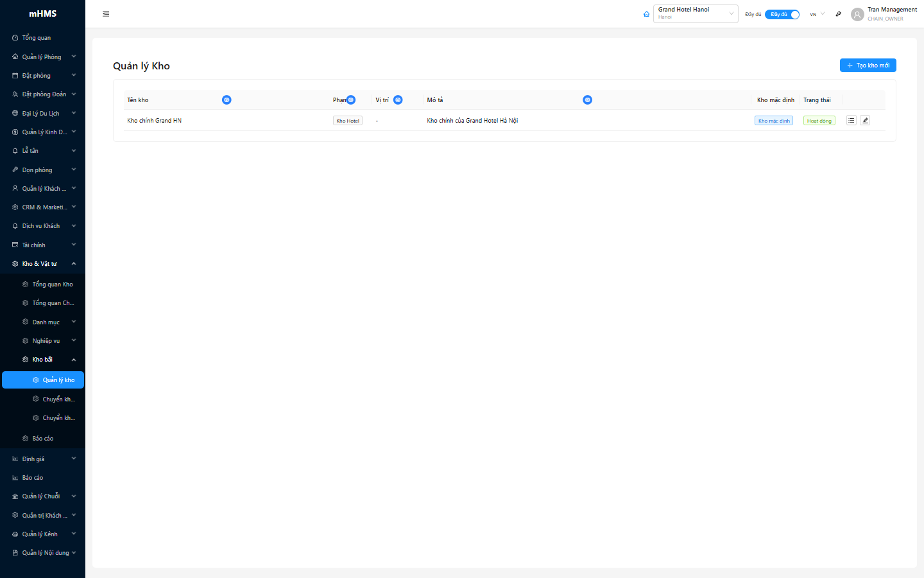Screen dimensions: 924x578
Task: Collapse the sidebar with the menu fold icon
Action: (x=106, y=13)
